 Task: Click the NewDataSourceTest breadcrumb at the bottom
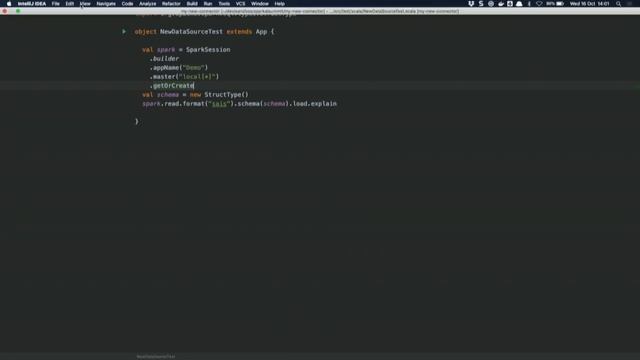coord(156,356)
